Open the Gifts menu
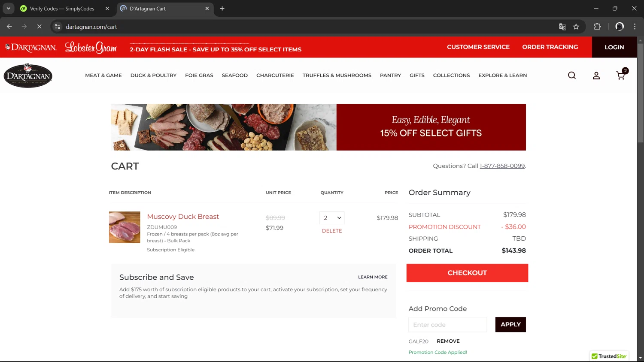The height and width of the screenshot is (362, 644). [x=417, y=75]
